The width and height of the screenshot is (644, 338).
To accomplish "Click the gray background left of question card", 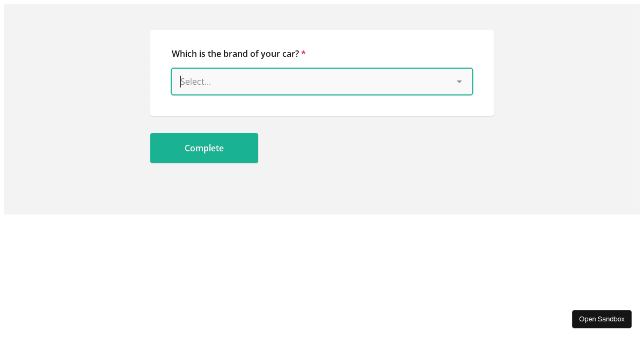I will (77, 73).
